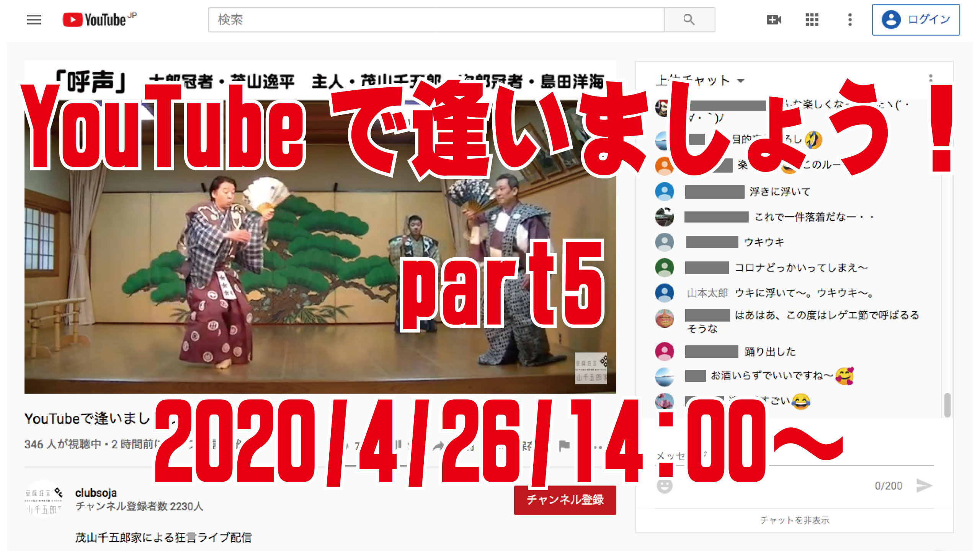Open the guide hamburger menu
Screen dimensions: 980x551
click(34, 20)
